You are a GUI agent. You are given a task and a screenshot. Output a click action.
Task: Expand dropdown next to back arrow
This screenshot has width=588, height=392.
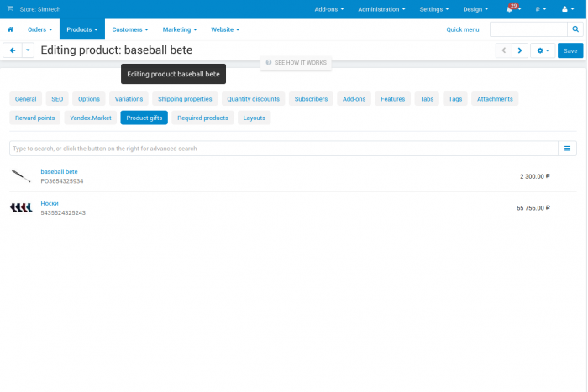[x=28, y=50]
